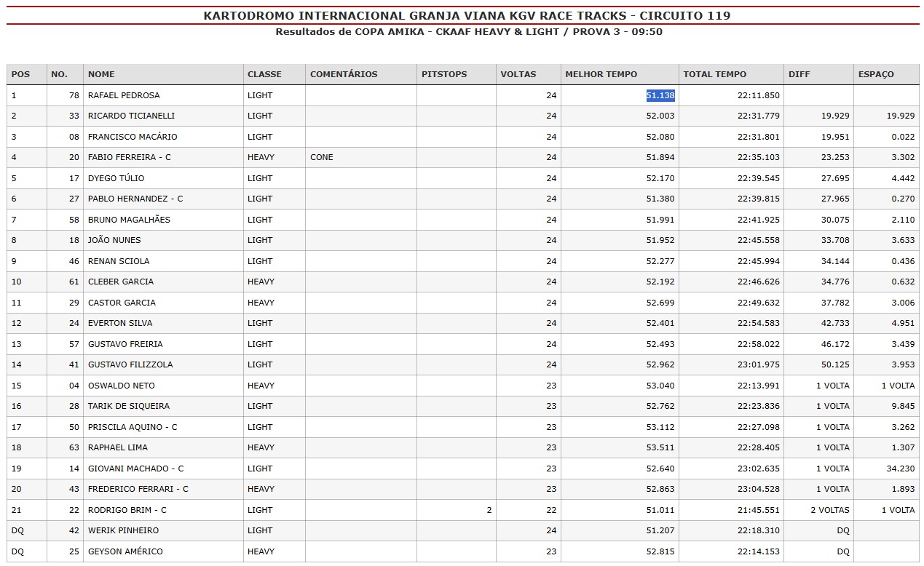
Task: Click driver name BRUNO MAGALHÃES
Action: (x=129, y=220)
